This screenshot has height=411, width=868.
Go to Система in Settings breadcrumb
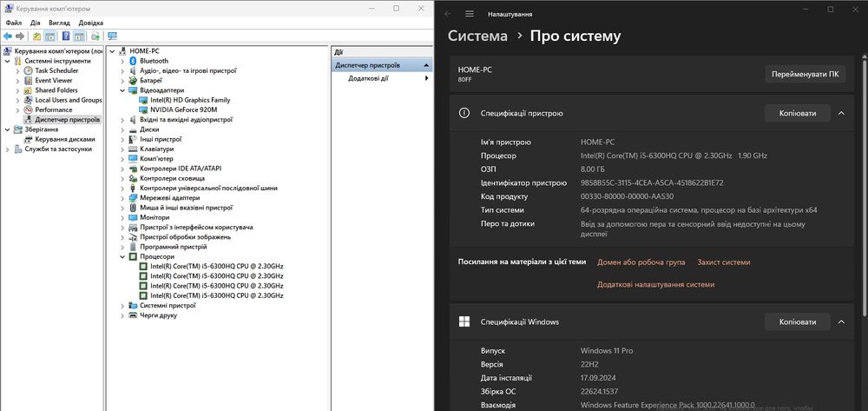coord(477,36)
